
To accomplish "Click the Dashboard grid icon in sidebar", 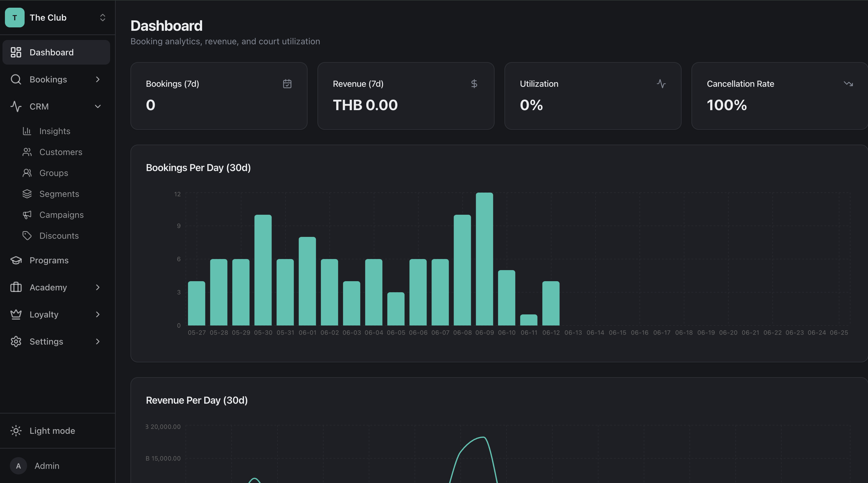I will pyautogui.click(x=16, y=52).
